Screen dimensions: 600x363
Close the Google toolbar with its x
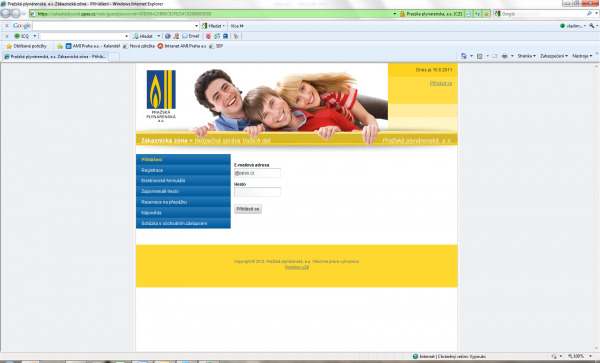[7, 26]
